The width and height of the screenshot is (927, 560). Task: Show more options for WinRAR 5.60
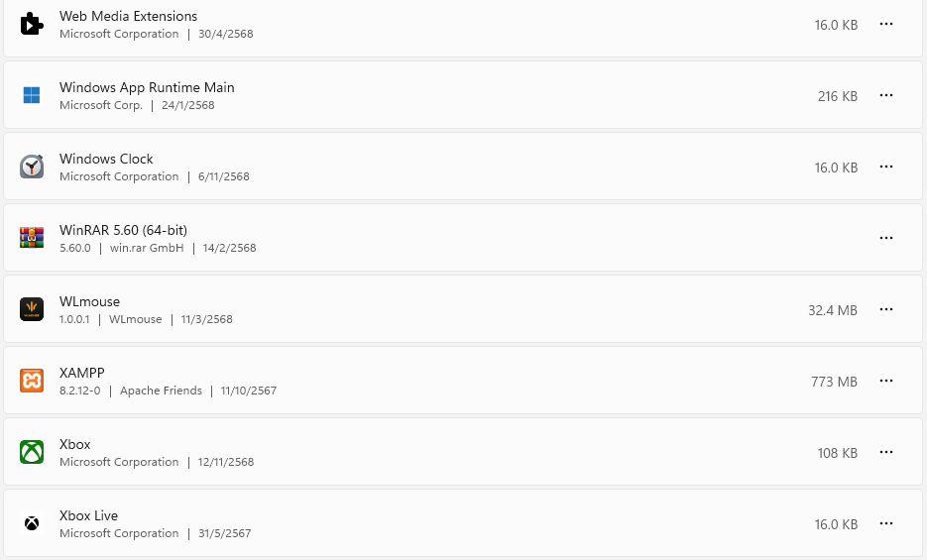[x=886, y=238]
